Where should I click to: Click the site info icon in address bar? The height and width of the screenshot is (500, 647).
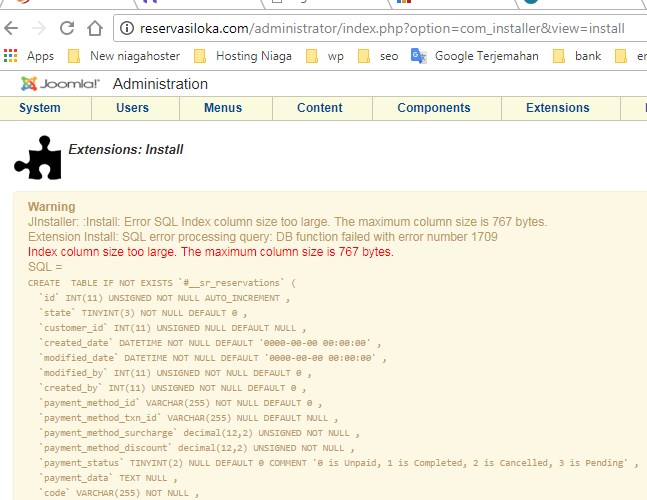[x=128, y=28]
